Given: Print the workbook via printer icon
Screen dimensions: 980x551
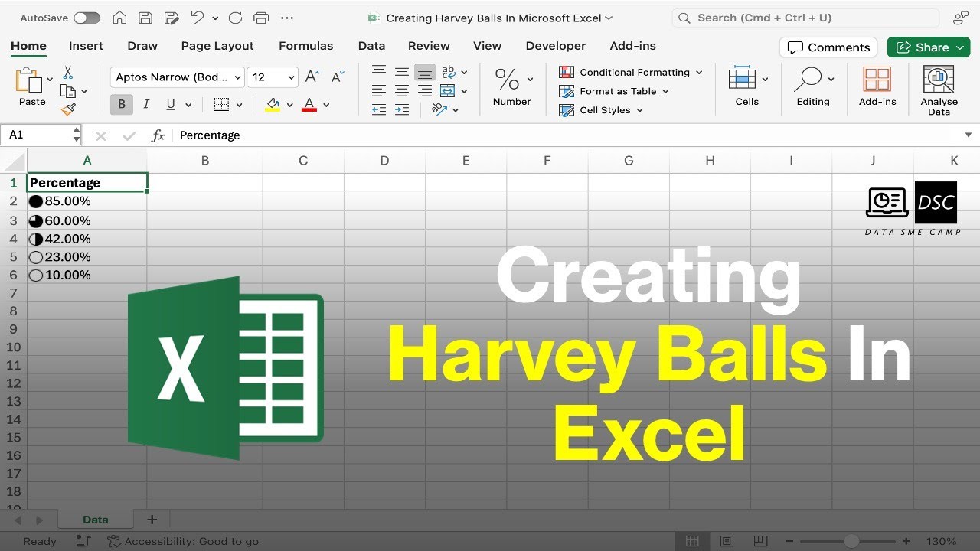Looking at the screenshot, I should coord(261,18).
